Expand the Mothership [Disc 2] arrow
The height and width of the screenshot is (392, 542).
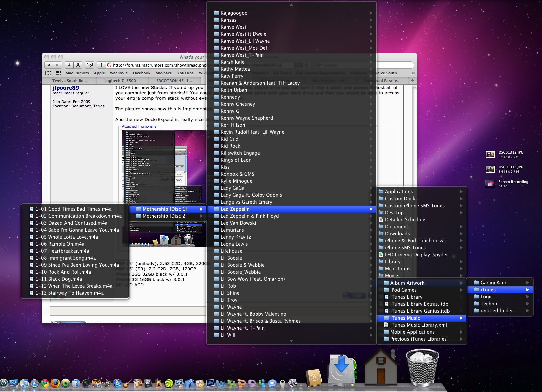coord(201,216)
